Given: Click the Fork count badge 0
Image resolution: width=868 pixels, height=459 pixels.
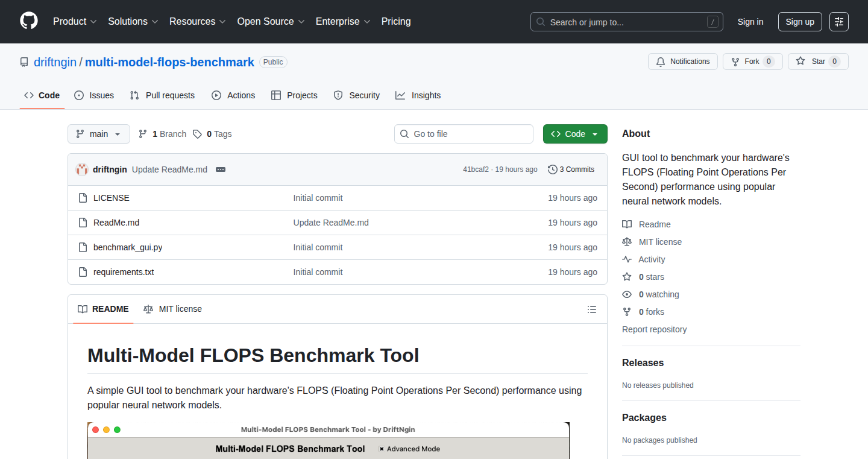Looking at the screenshot, I should coord(769,62).
